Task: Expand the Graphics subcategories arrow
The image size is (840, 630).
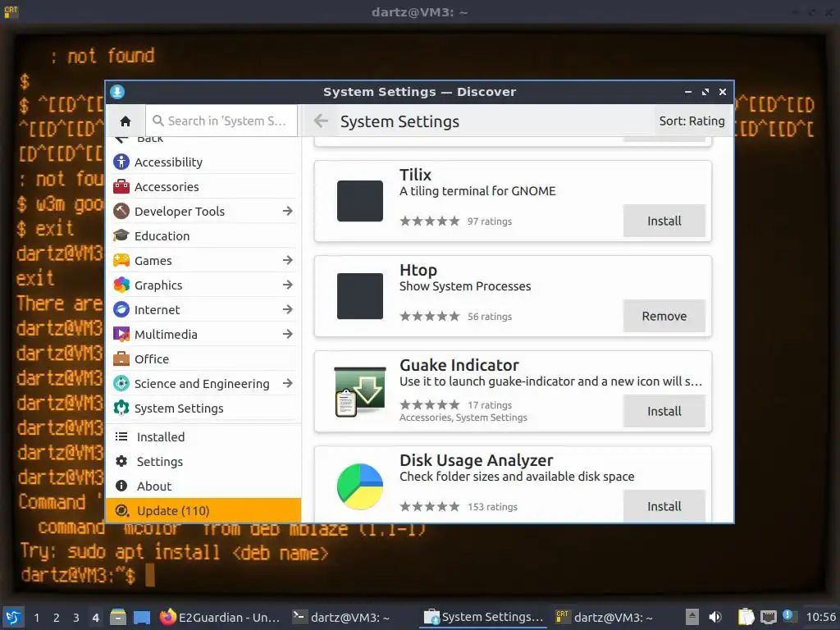Action: coord(288,285)
